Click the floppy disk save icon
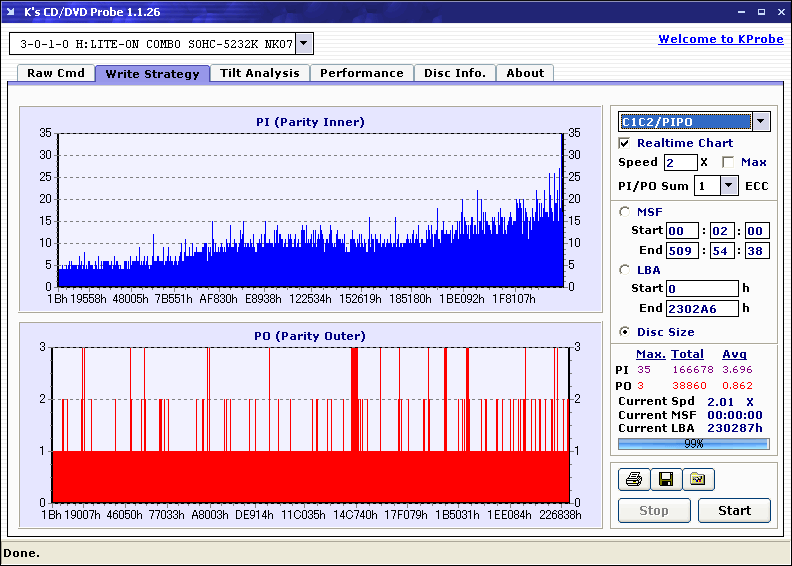The width and height of the screenshot is (792, 566). coord(665,480)
